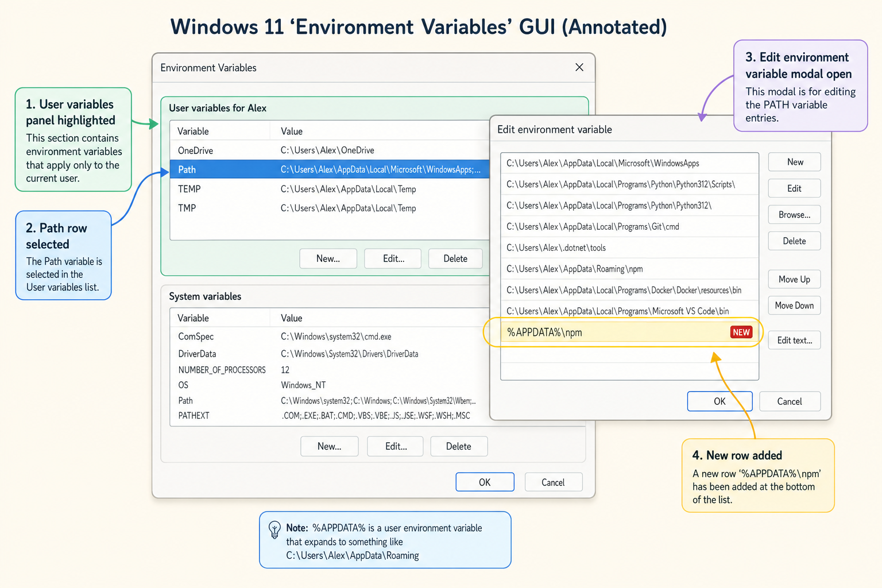Confirm the Edit environment variable modal with OK
Viewport: 882px width, 588px height.
(x=719, y=401)
